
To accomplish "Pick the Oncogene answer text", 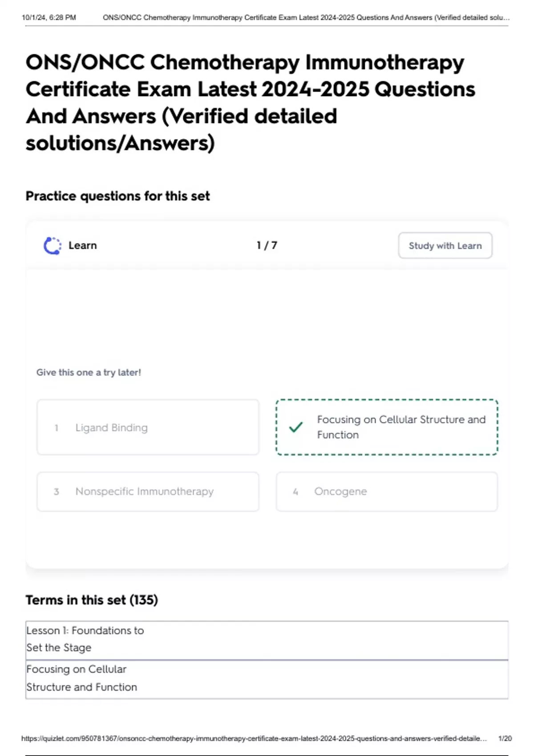I will (340, 491).
